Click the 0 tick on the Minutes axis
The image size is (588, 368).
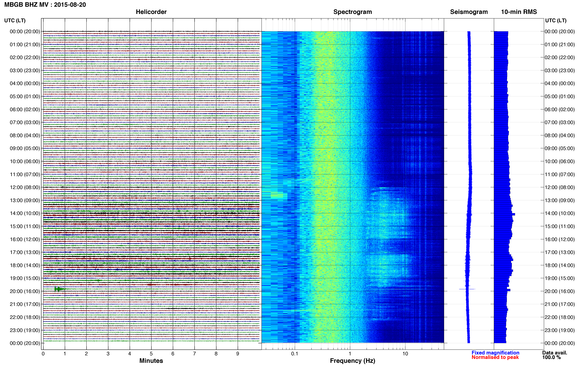point(43,354)
